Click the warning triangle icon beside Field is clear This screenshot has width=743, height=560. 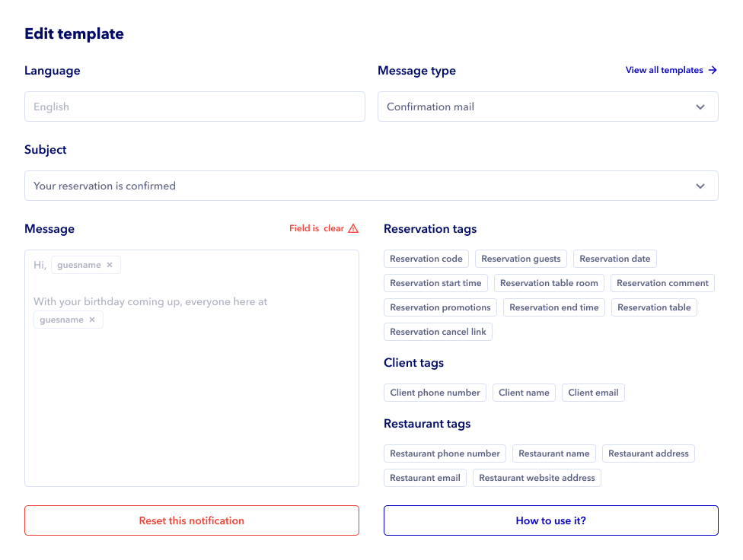coord(352,228)
